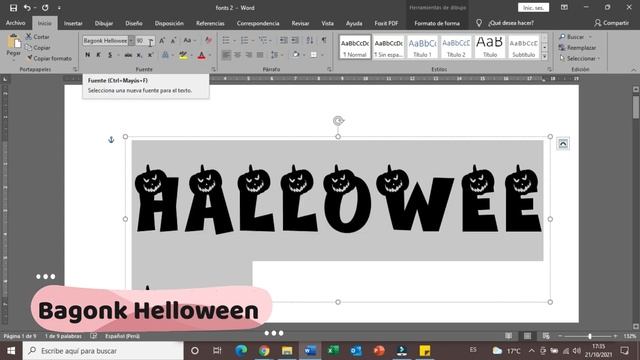Open the lightbulb tell-me icon
Image resolution: width=640 pixels, height=360 pixels.
tap(479, 23)
